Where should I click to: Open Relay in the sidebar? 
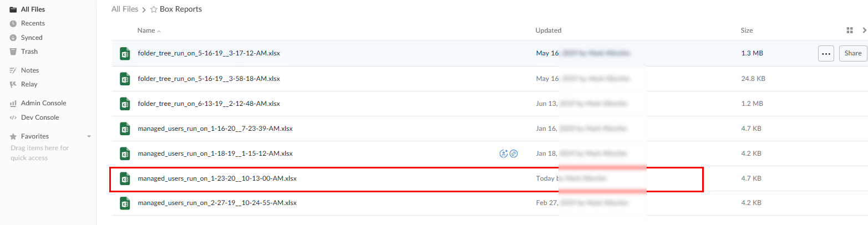click(29, 84)
